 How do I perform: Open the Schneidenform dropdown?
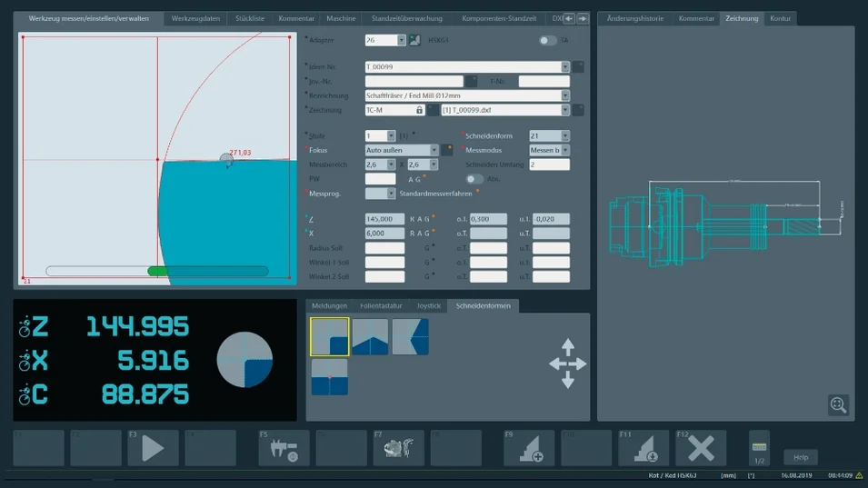coord(564,135)
